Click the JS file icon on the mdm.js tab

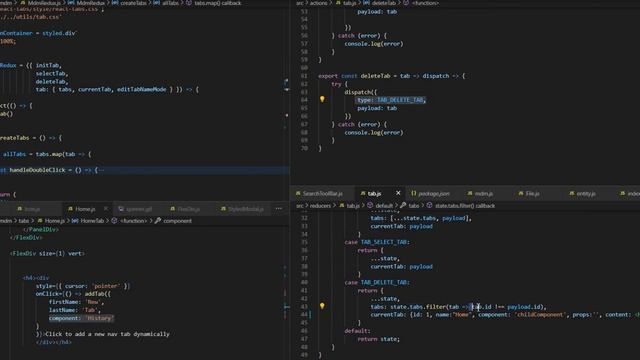point(470,193)
